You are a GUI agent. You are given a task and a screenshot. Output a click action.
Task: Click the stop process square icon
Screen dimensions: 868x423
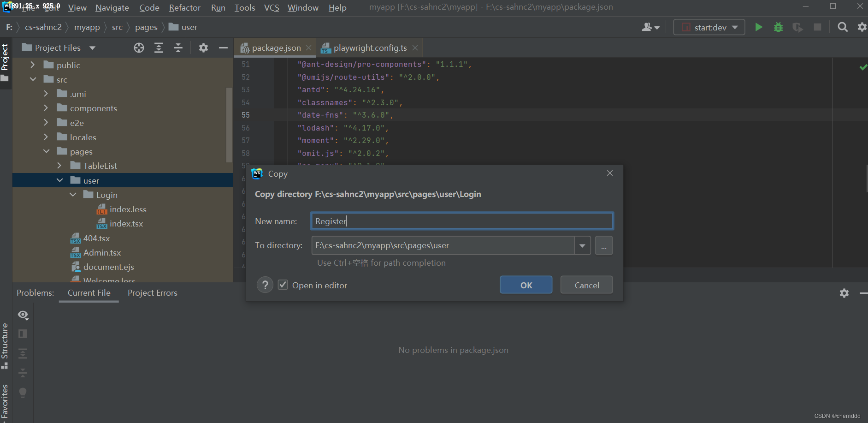(x=817, y=27)
